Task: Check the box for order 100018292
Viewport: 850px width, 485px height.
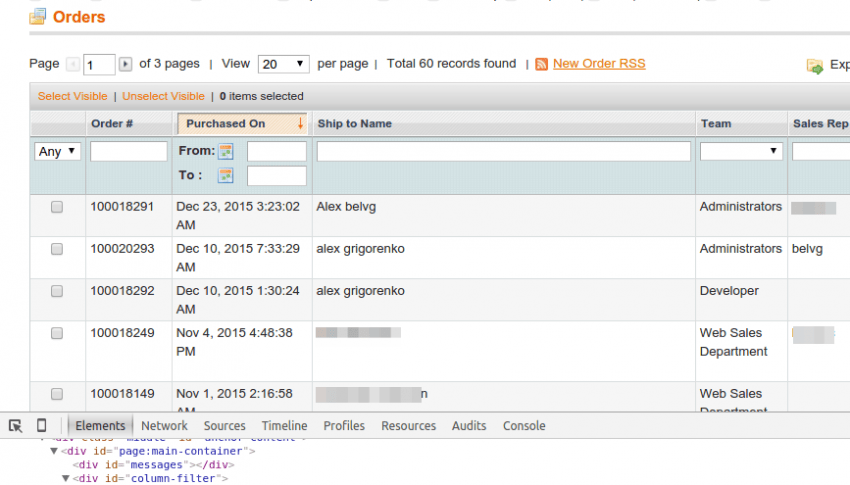Action: (57, 292)
